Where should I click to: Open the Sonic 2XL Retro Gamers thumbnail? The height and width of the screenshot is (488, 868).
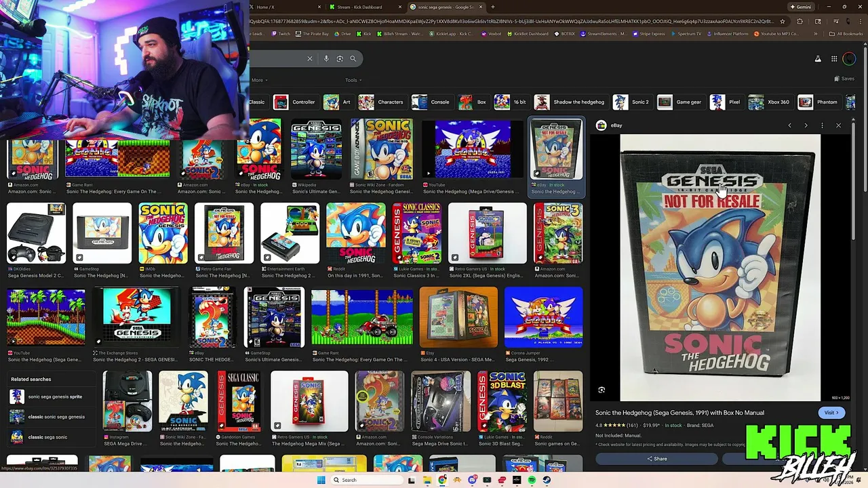[x=487, y=233]
